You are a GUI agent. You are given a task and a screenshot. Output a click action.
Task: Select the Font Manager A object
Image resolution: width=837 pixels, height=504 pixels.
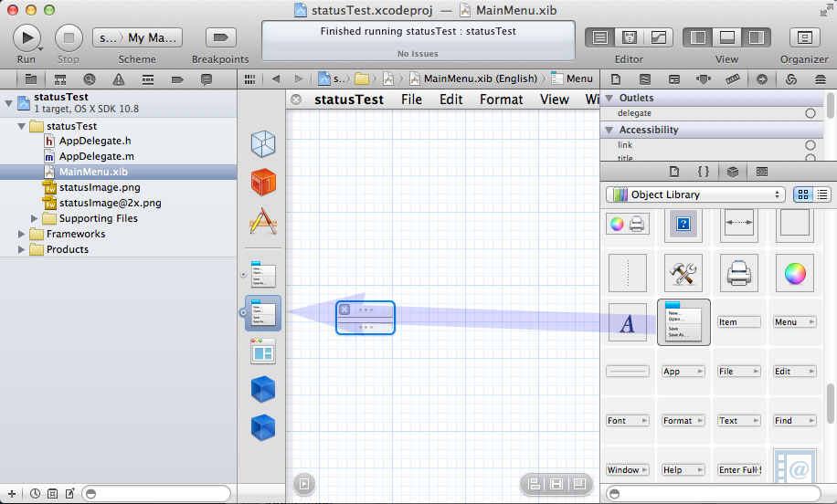(627, 322)
